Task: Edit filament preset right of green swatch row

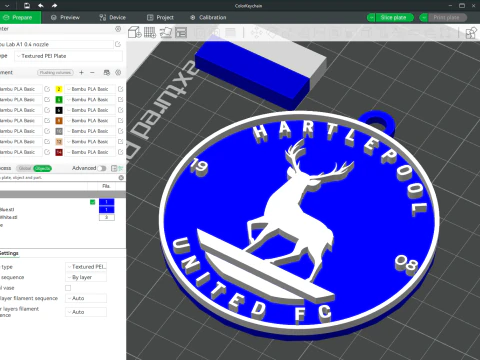Action: [121, 99]
